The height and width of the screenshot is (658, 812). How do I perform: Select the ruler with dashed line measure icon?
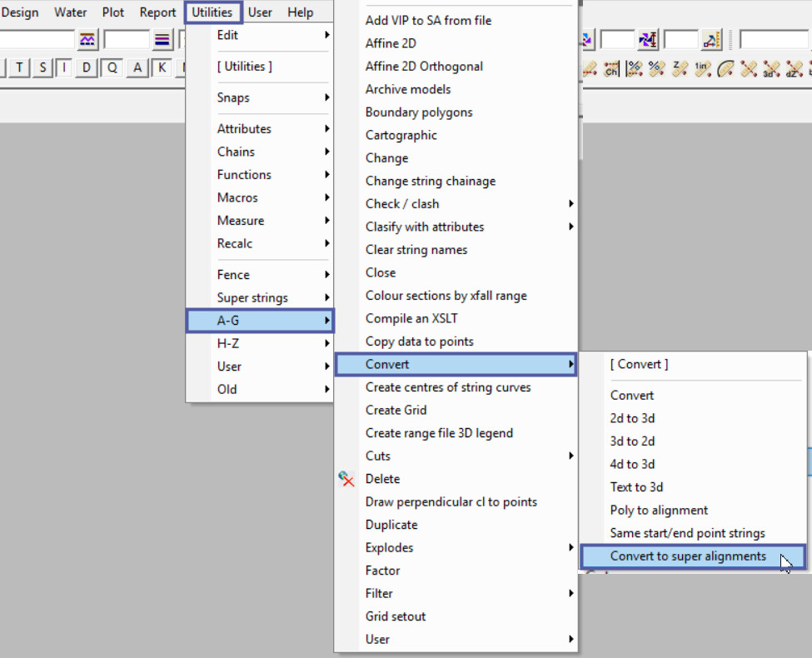pos(590,69)
